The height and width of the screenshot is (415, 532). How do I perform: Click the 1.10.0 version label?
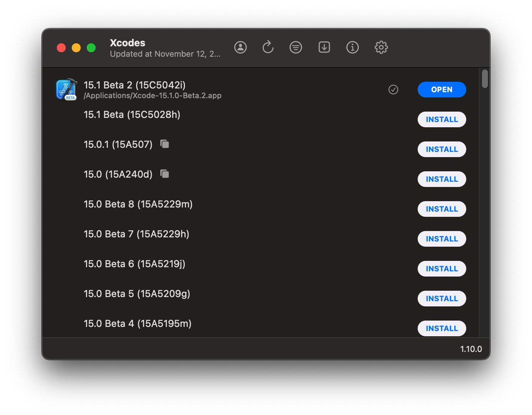(x=471, y=349)
